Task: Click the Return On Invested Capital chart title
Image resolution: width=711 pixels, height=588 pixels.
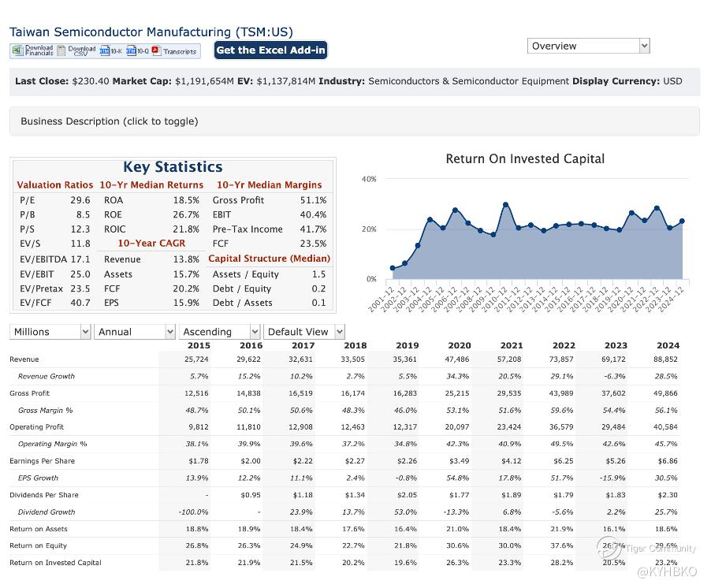Action: 525,158
